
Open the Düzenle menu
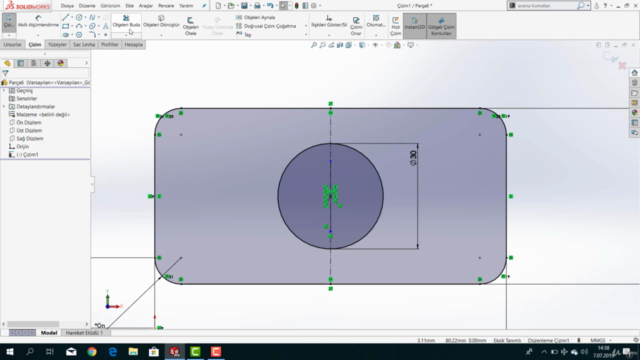click(87, 6)
